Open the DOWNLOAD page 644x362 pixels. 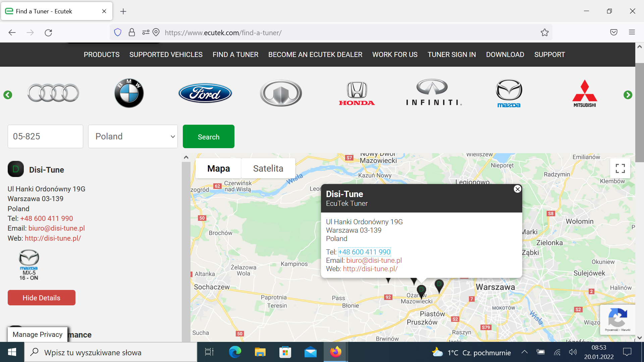point(505,55)
